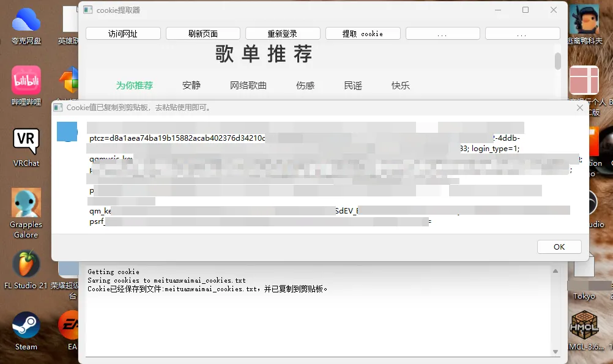The height and width of the screenshot is (364, 613).
Task: Click the 访问网址 button
Action: (x=123, y=34)
